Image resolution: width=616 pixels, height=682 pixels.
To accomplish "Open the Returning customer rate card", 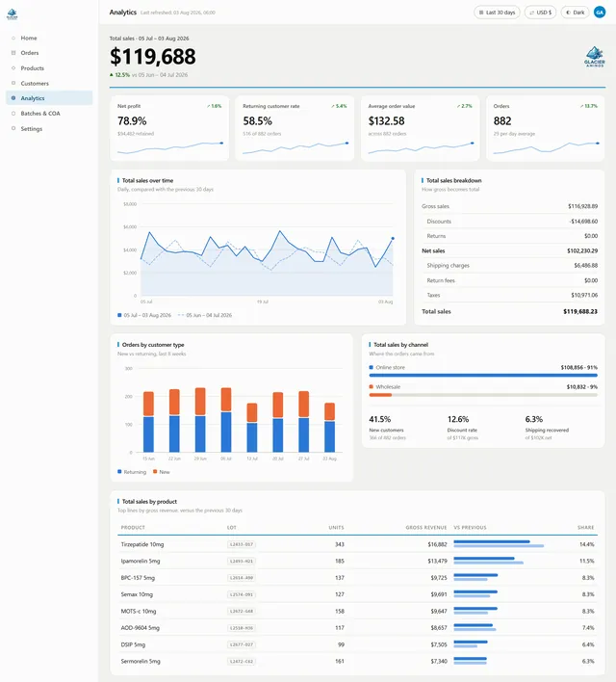I will pyautogui.click(x=295, y=128).
